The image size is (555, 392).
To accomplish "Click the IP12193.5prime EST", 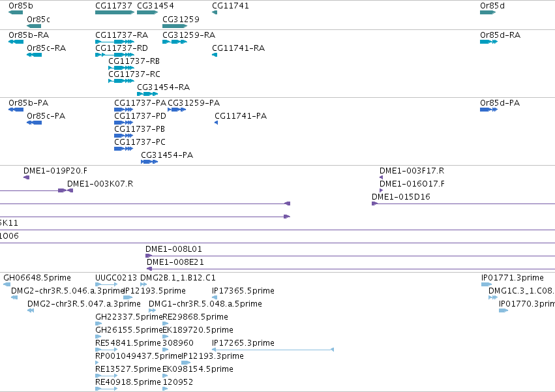I will [x=128, y=297].
